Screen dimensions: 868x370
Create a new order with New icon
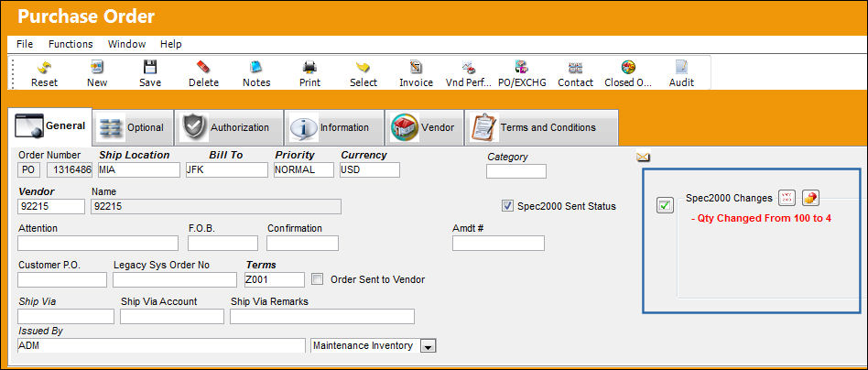point(97,68)
